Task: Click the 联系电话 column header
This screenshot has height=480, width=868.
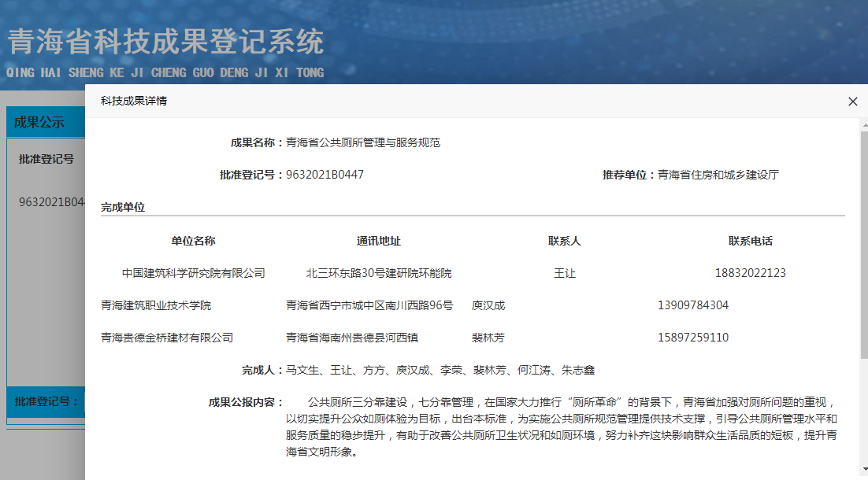Action: click(x=750, y=242)
